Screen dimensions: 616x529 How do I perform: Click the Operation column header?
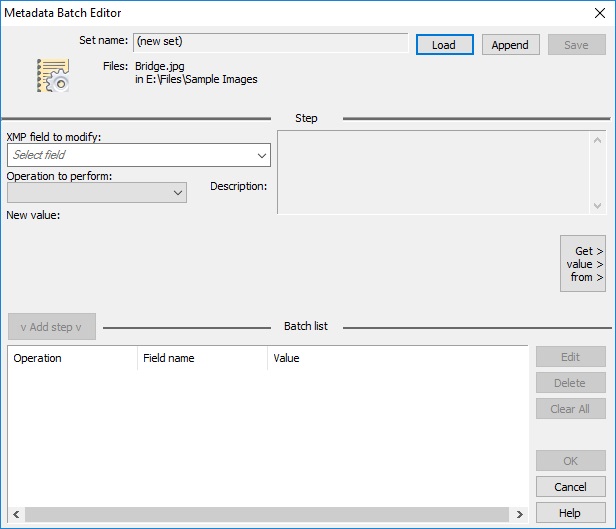tap(72, 358)
